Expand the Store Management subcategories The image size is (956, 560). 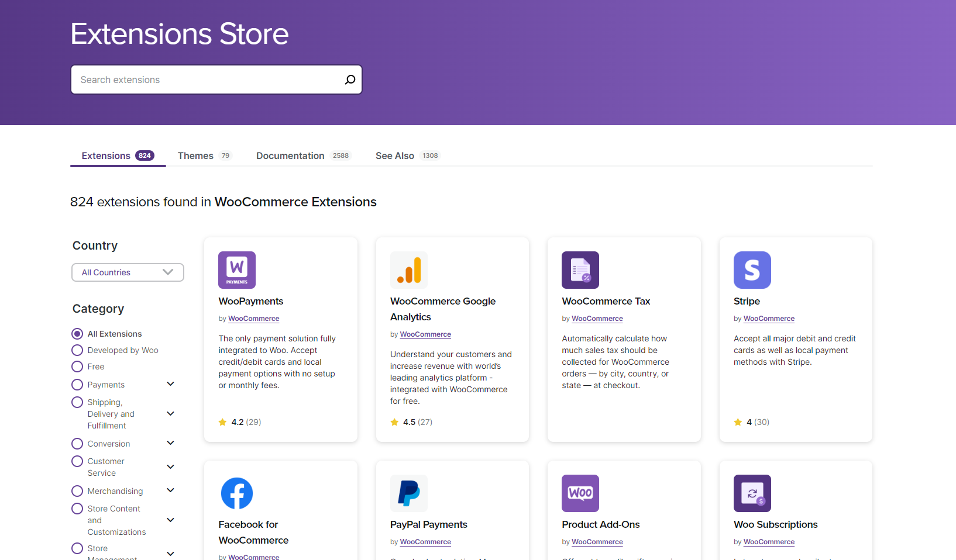[171, 554]
